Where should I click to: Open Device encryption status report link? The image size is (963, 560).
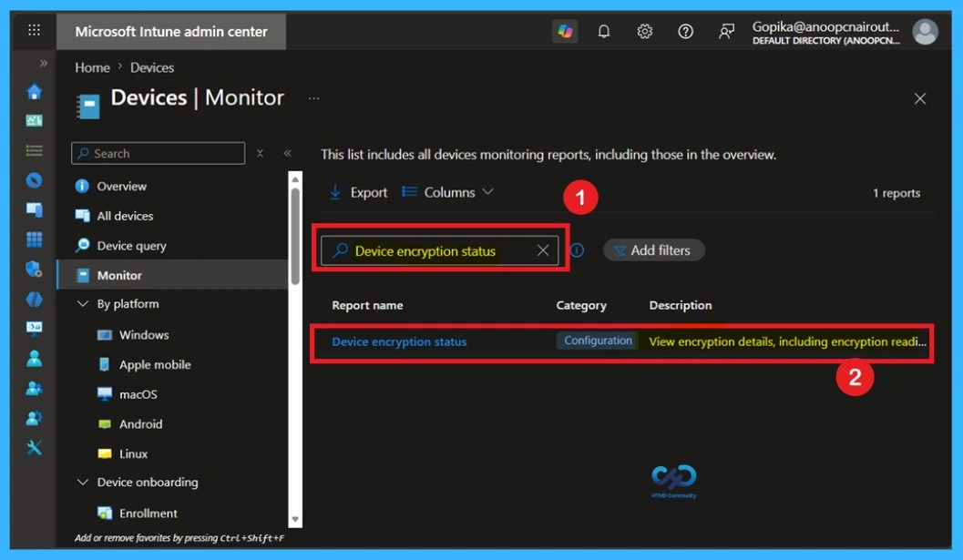399,341
